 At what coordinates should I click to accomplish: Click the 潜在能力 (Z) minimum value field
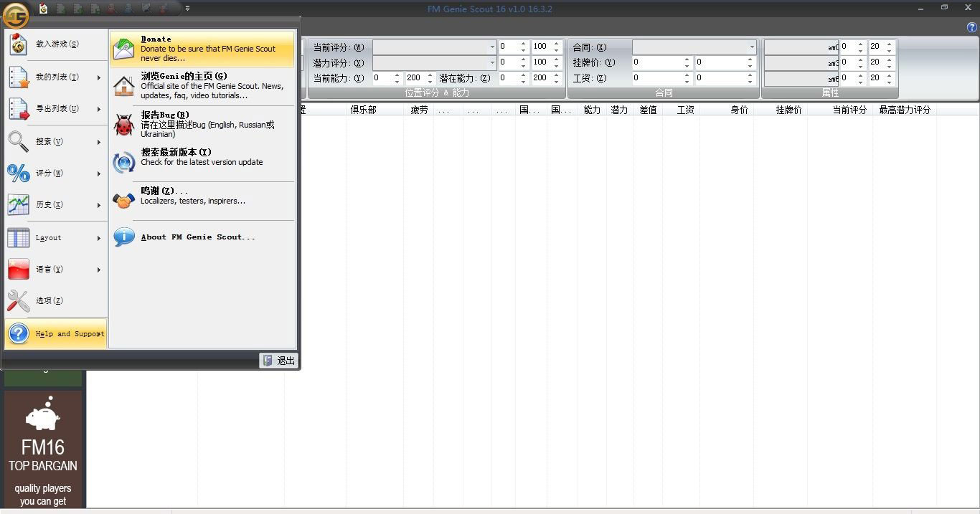508,78
